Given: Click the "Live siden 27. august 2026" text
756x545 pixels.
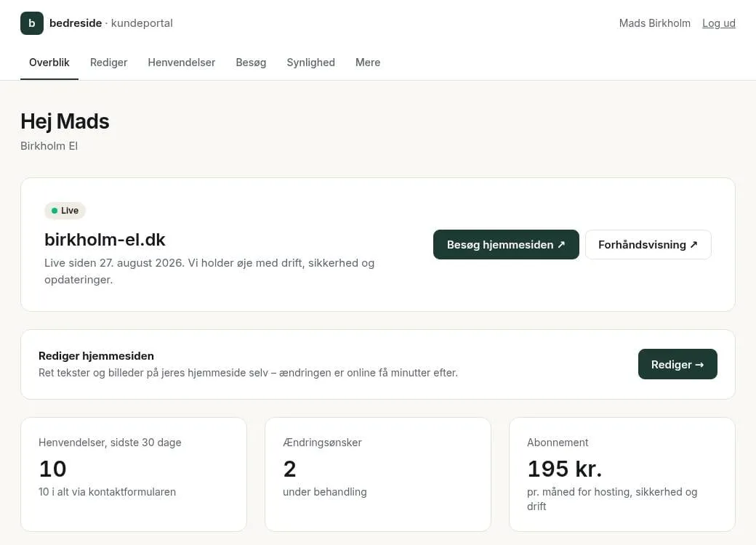Looking at the screenshot, I should pos(114,263).
